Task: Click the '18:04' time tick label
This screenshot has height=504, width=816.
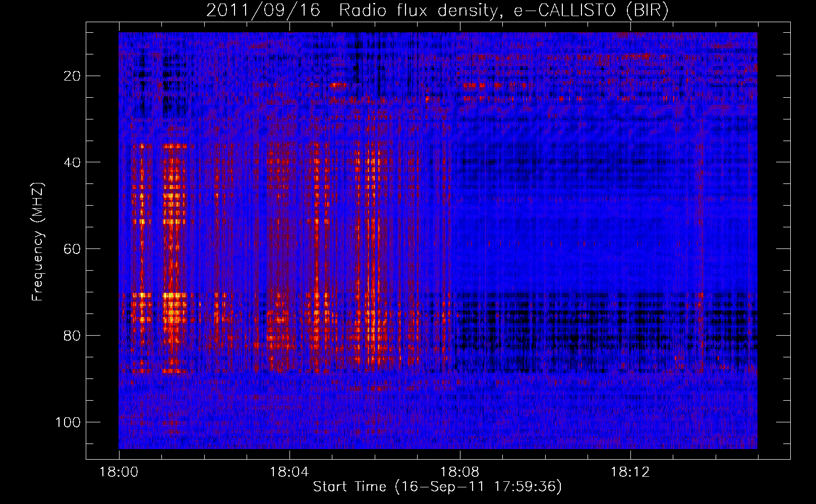Action: [289, 472]
